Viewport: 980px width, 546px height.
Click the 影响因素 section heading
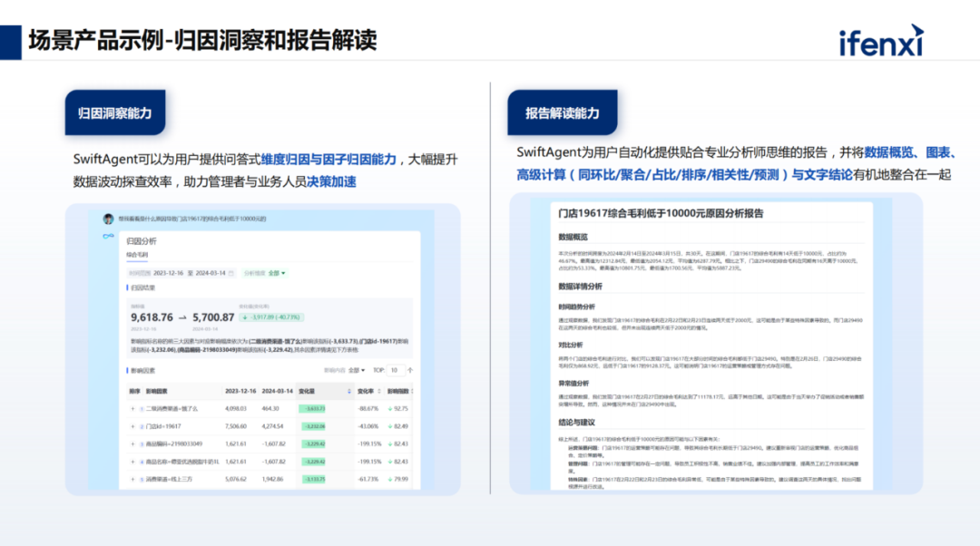[143, 370]
